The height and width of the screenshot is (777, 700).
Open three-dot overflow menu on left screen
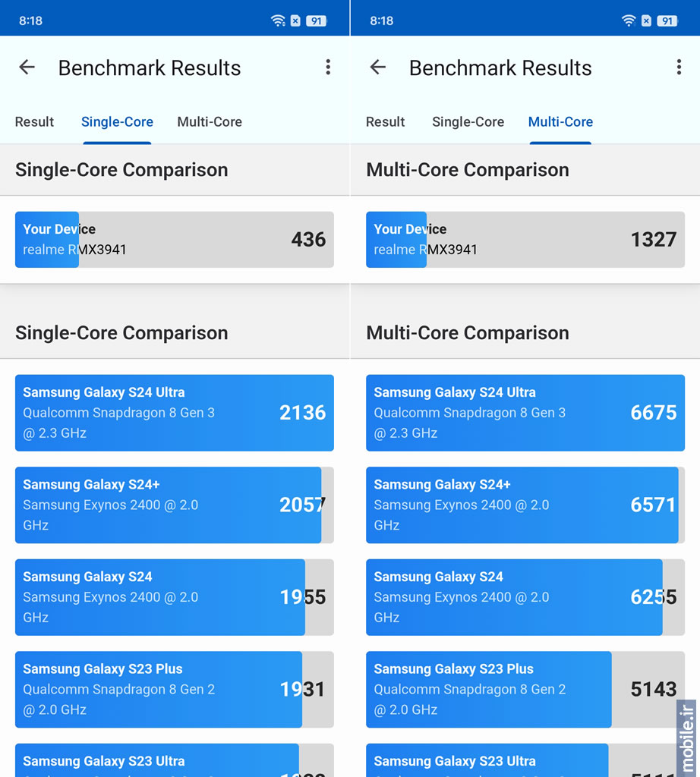pyautogui.click(x=328, y=67)
